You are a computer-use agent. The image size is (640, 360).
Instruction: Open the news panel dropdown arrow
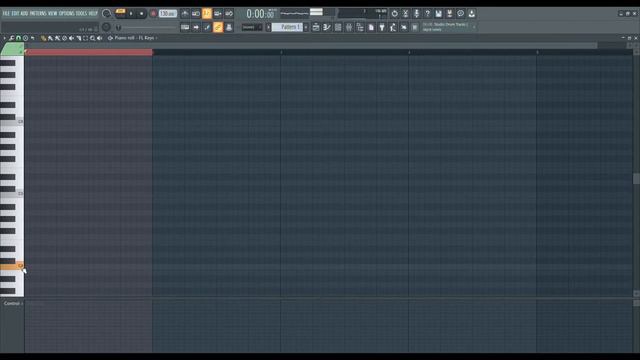tap(474, 27)
